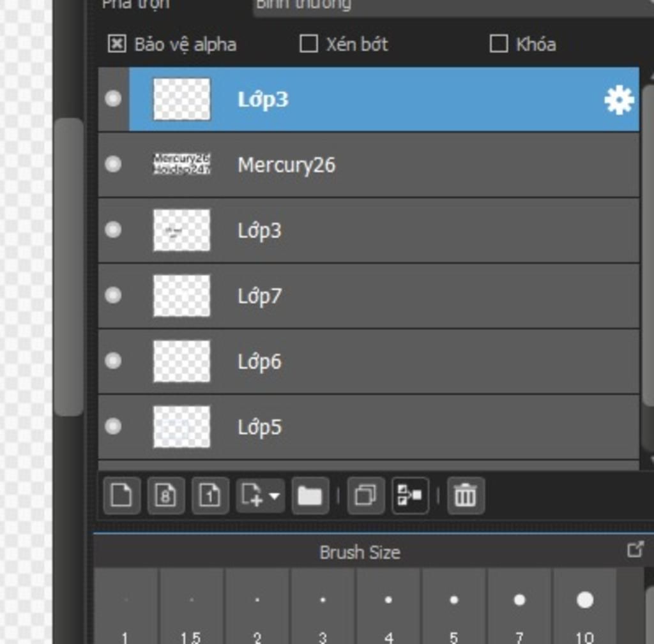
Task: Create a new color layer
Action: 121,496
